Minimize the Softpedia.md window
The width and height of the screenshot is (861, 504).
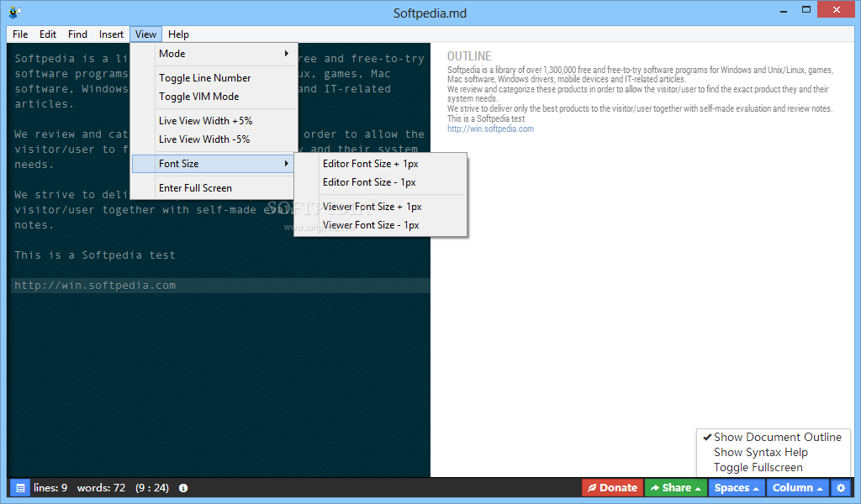[784, 10]
